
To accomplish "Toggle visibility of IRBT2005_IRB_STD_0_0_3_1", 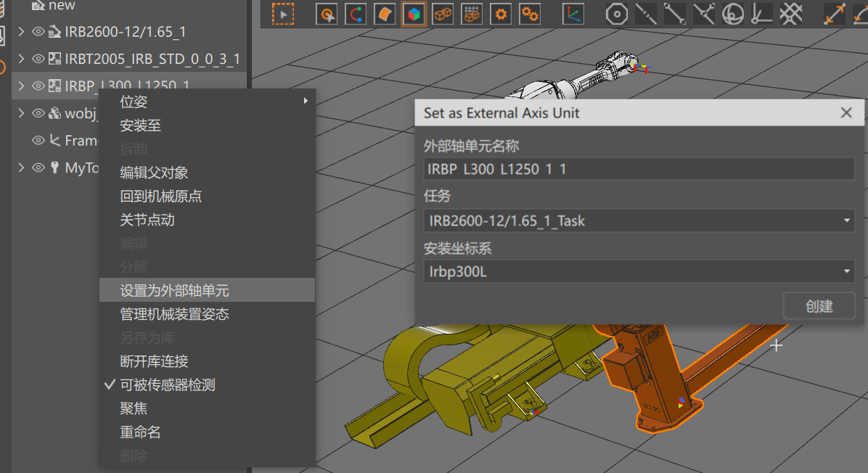I will coord(38,59).
